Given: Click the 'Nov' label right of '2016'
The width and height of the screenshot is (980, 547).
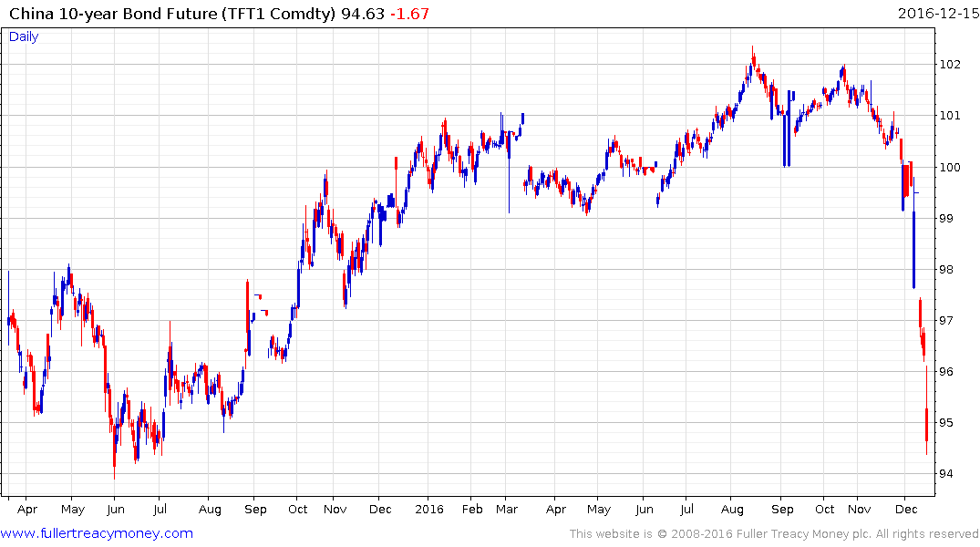Looking at the screenshot, I should pyautogui.click(x=860, y=510).
